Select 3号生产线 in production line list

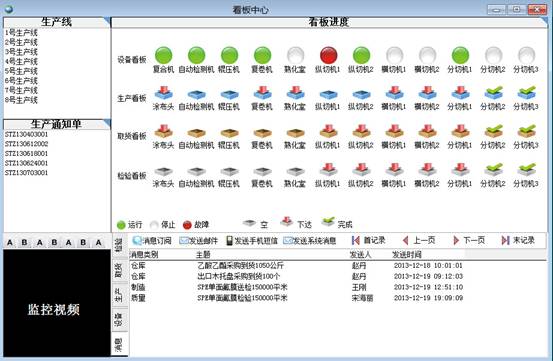coord(21,52)
